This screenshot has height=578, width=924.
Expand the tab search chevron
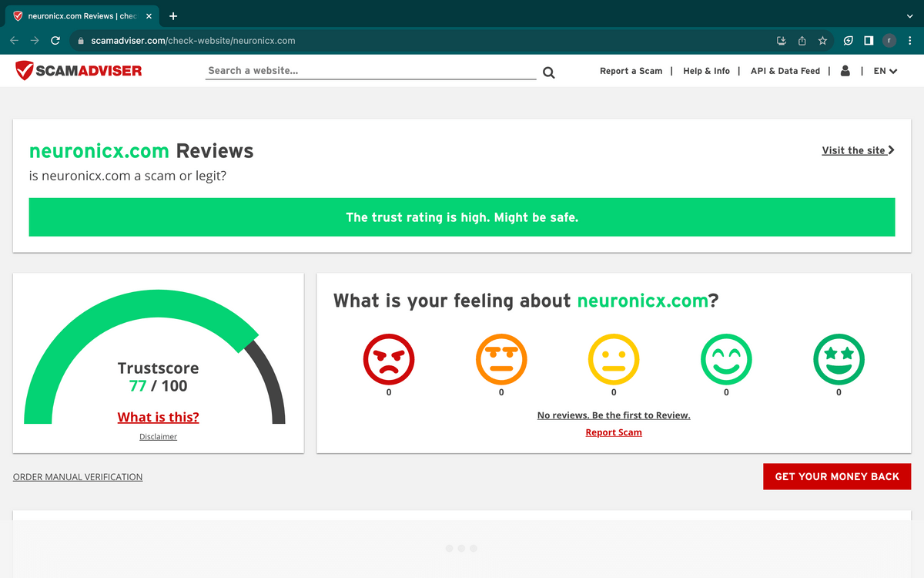coord(910,16)
